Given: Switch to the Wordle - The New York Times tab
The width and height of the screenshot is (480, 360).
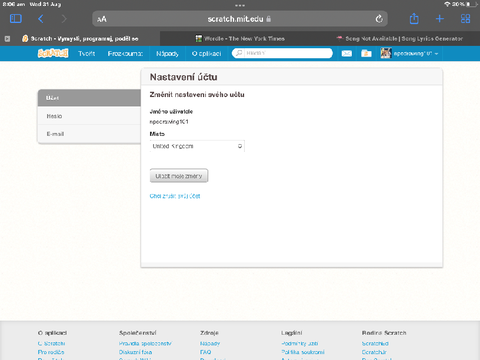Looking at the screenshot, I should point(240,39).
